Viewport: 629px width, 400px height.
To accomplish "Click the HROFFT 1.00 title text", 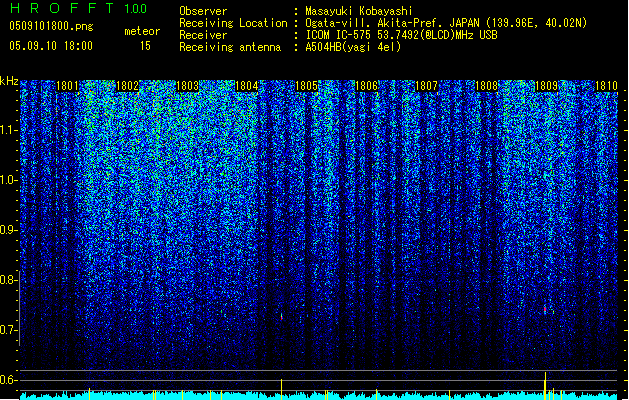I will pyautogui.click(x=79, y=8).
